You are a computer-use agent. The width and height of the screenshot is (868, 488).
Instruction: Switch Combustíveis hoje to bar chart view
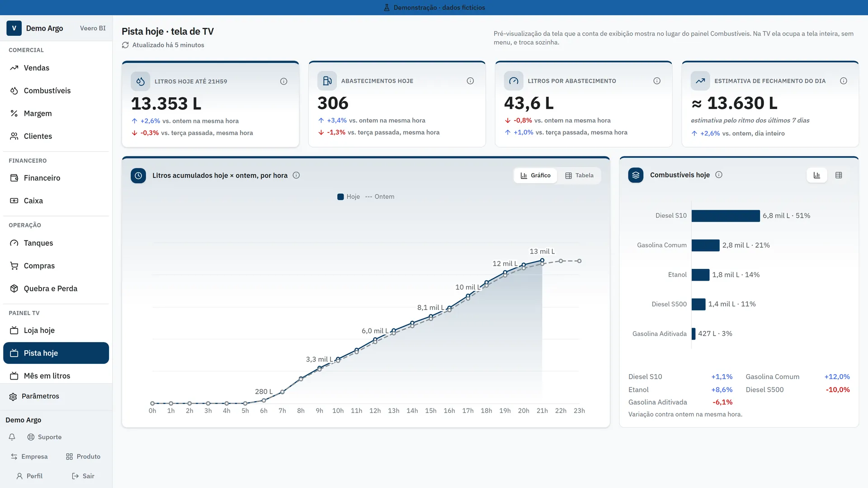click(x=817, y=175)
